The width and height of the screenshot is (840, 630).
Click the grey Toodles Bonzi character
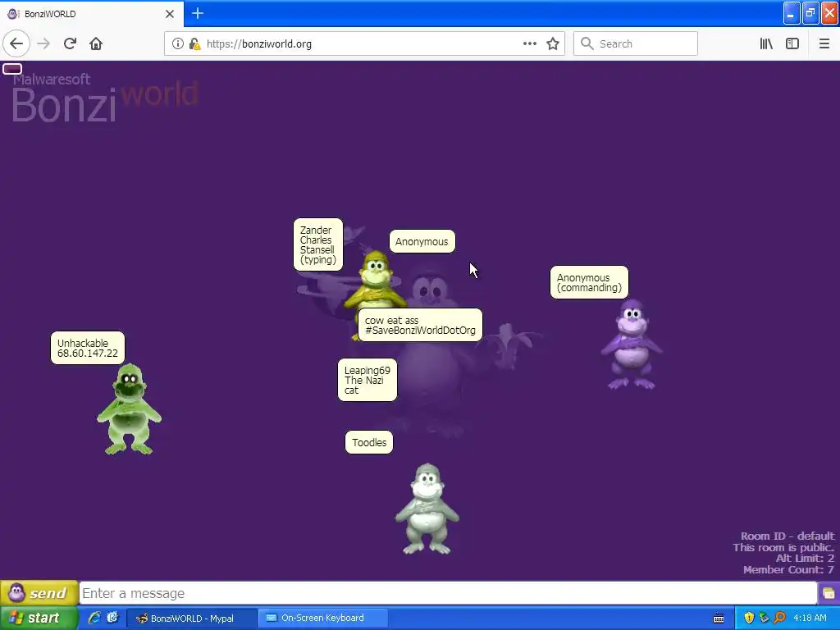click(427, 509)
